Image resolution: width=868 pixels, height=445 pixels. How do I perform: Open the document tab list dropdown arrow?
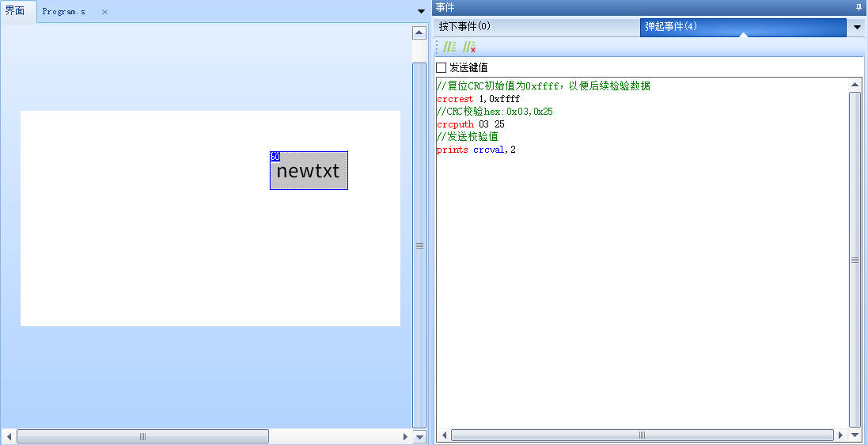[x=421, y=12]
